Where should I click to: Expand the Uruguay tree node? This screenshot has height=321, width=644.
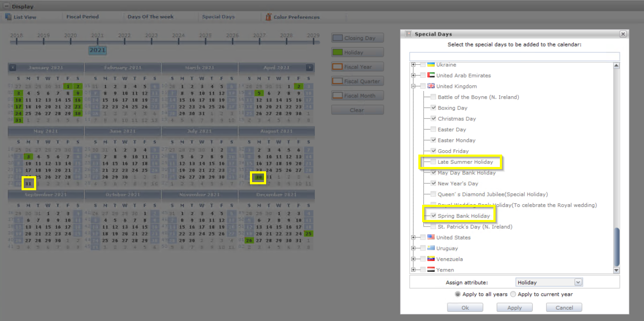pyautogui.click(x=413, y=248)
